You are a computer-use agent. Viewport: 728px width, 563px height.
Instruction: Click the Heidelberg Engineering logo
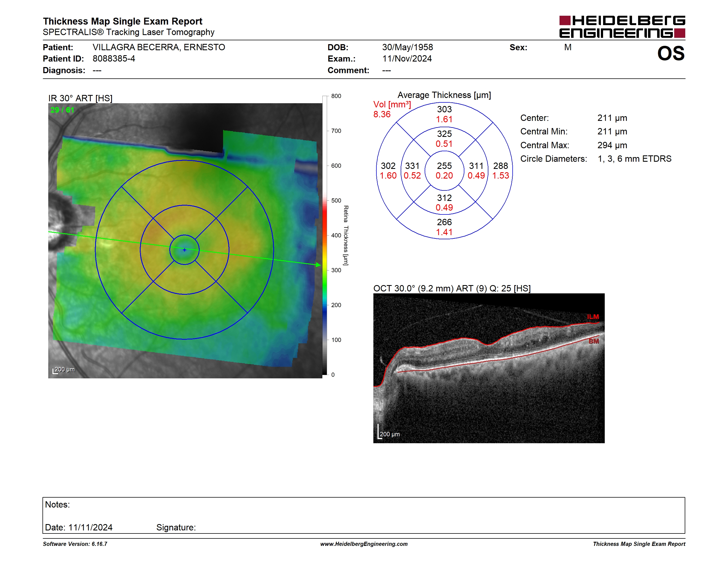(622, 27)
